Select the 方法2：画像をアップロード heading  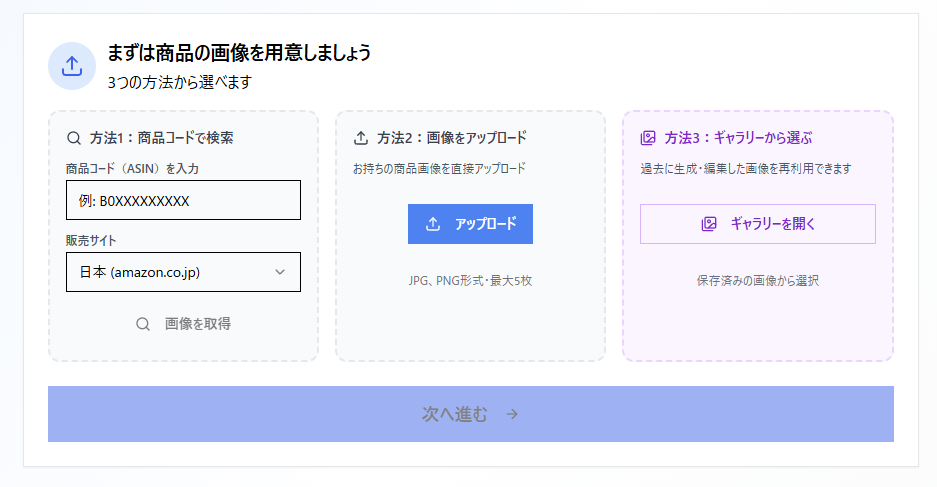[452, 138]
